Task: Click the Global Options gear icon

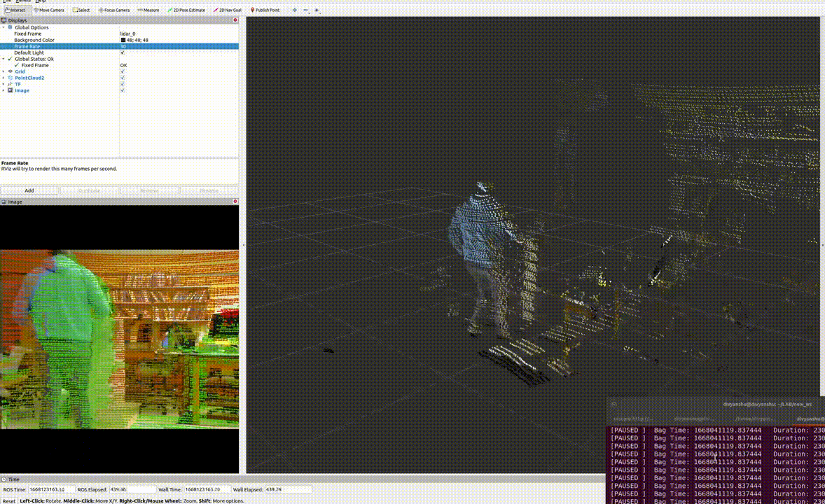Action: (x=10, y=27)
